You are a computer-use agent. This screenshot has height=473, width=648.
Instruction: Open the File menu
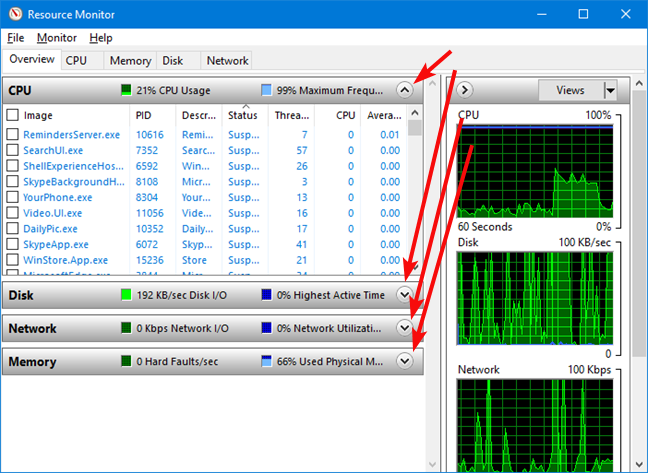click(16, 38)
